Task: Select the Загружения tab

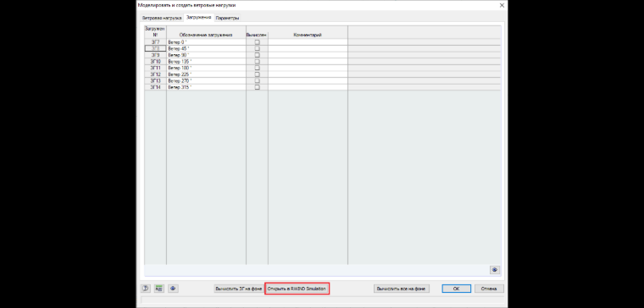Action: pos(199,17)
